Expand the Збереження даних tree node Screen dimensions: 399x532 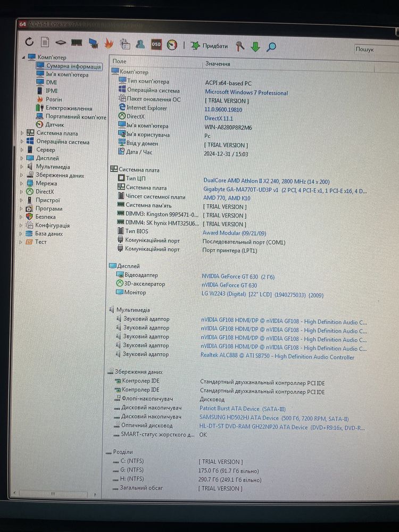click(22, 175)
